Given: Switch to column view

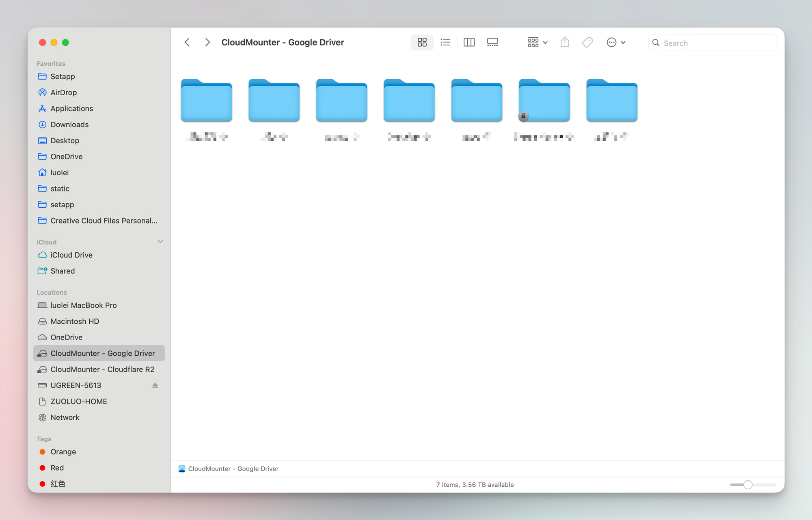Looking at the screenshot, I should [x=469, y=42].
